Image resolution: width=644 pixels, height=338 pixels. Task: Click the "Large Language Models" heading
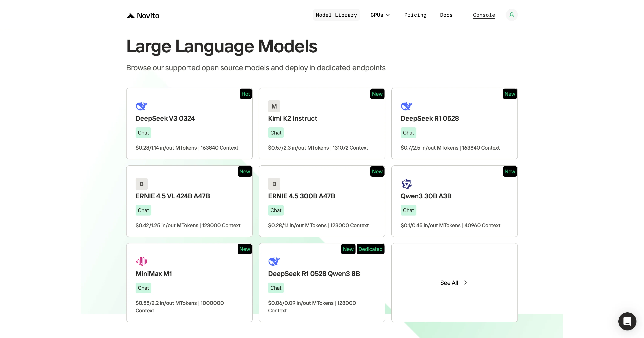pyautogui.click(x=222, y=46)
